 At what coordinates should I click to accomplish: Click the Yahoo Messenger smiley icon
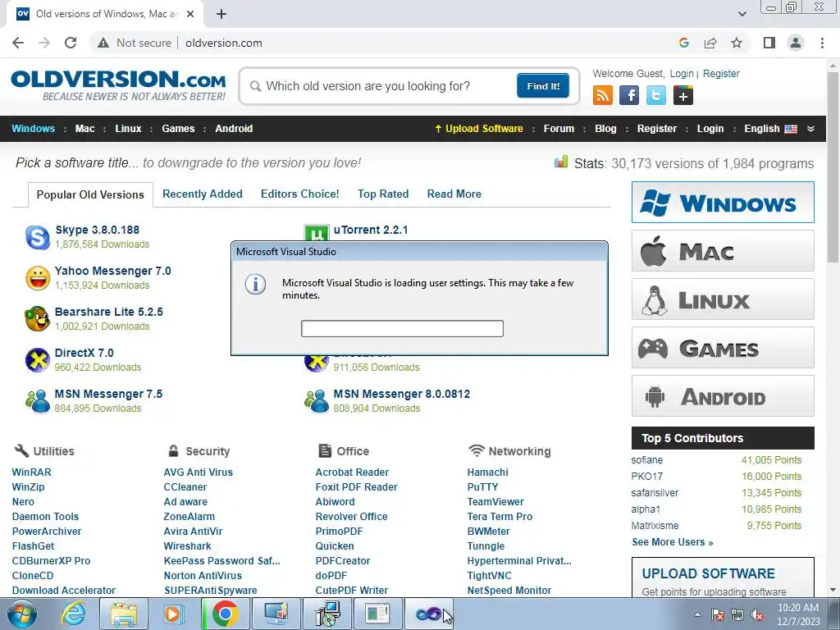(x=38, y=278)
